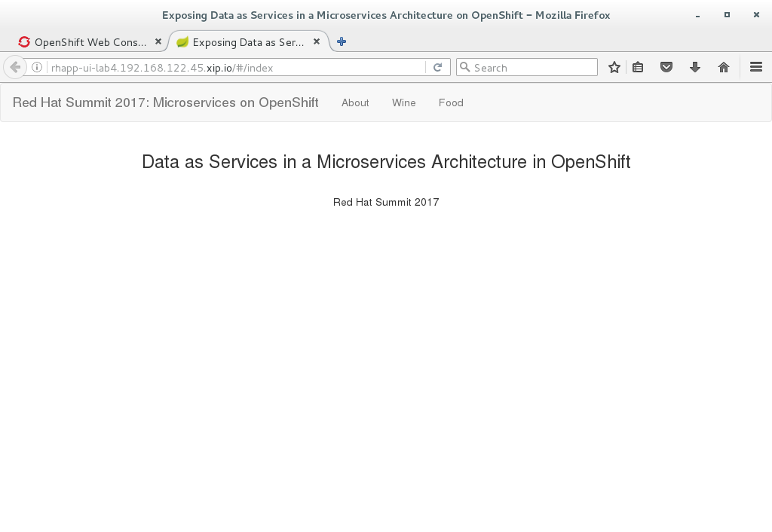The image size is (772, 532).
Task: Reload the page with the refresh icon
Action: [438, 67]
